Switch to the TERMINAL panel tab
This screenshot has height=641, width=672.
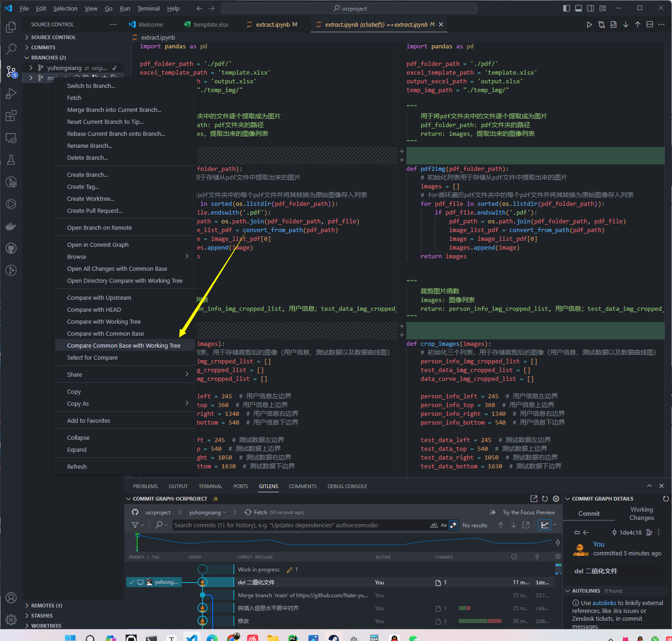pos(210,486)
